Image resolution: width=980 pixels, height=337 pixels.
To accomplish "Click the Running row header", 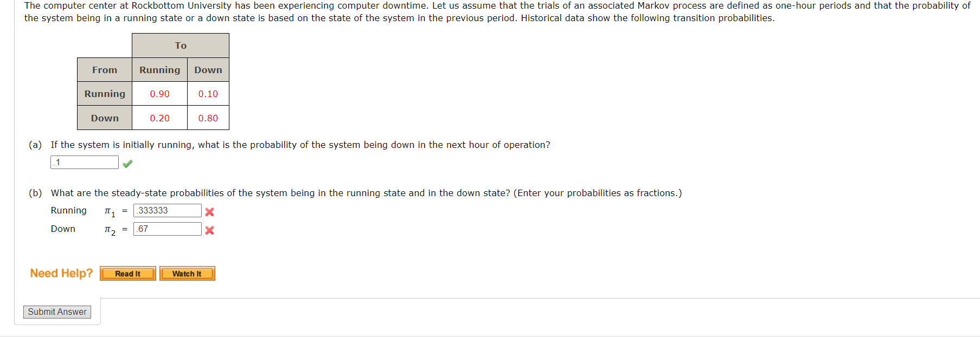I will pyautogui.click(x=104, y=93).
